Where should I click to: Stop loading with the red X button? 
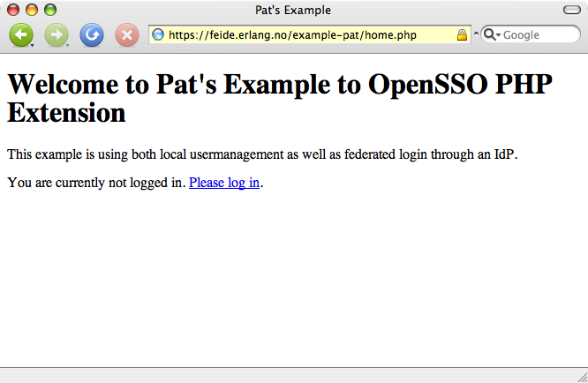(127, 34)
